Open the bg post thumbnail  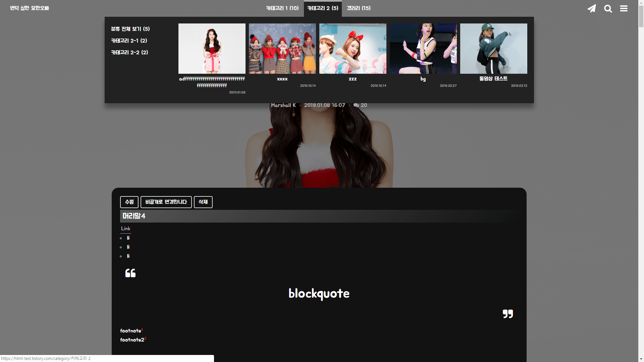[x=423, y=49]
